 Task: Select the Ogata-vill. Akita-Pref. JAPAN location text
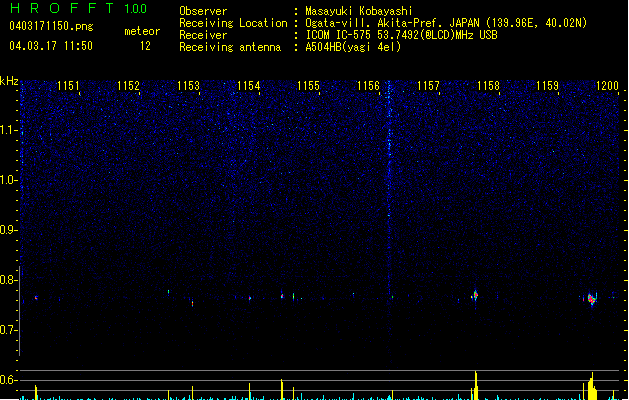(x=446, y=23)
